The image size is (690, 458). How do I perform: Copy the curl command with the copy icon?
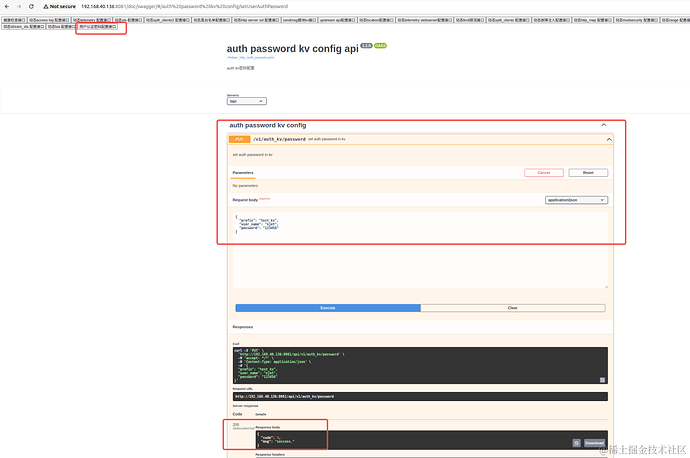(x=602, y=379)
